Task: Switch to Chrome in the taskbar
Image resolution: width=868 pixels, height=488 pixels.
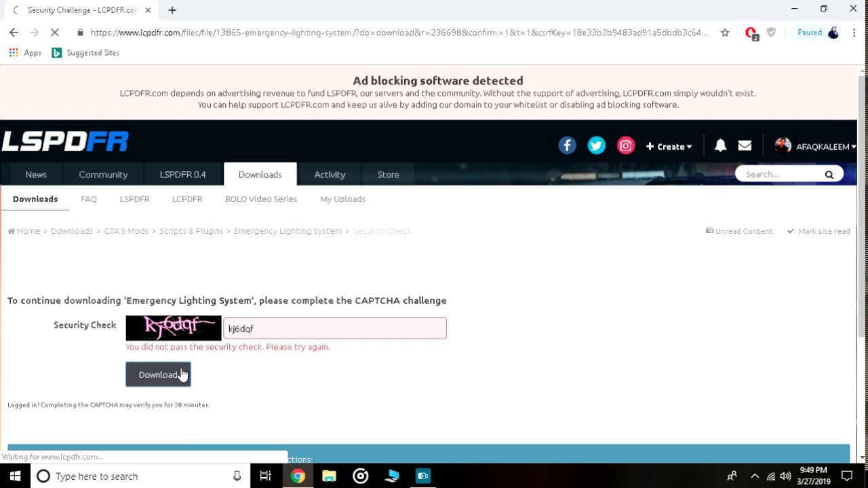Action: [298, 476]
